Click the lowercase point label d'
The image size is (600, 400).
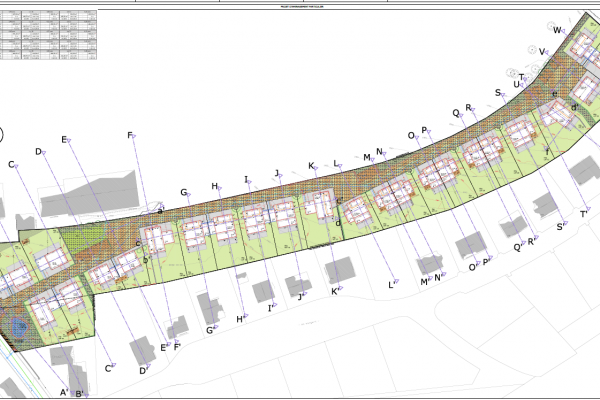coord(574,108)
